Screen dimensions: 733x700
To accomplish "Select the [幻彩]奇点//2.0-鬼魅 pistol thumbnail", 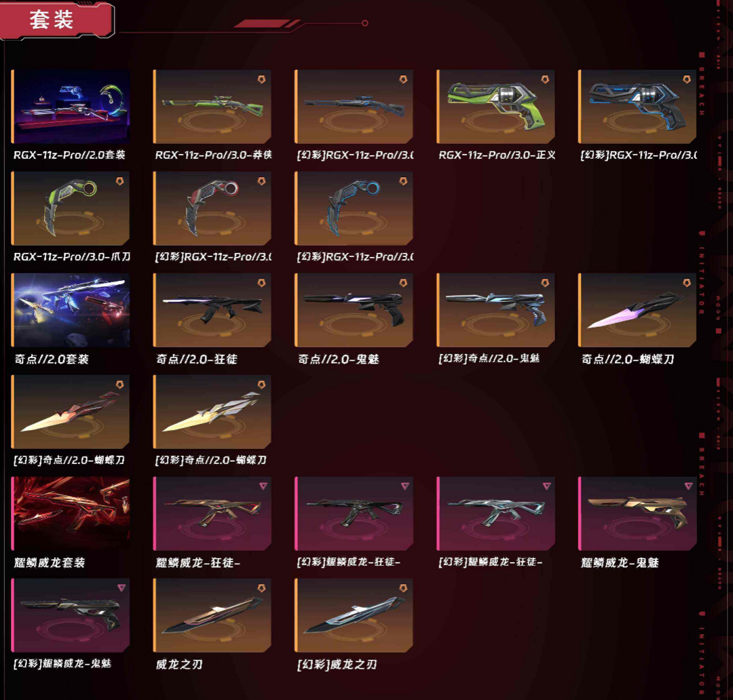I will point(495,310).
